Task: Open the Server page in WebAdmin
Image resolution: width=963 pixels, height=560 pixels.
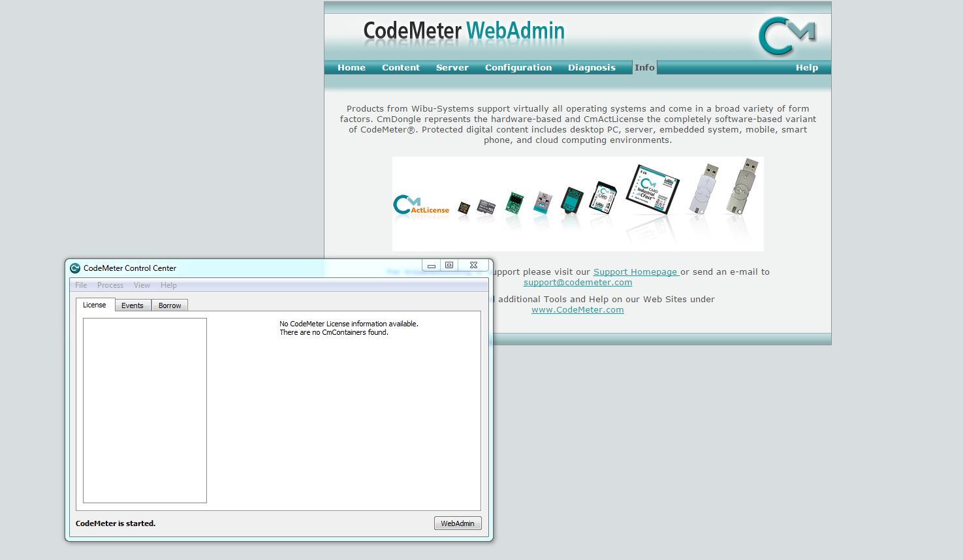Action: pyautogui.click(x=452, y=68)
